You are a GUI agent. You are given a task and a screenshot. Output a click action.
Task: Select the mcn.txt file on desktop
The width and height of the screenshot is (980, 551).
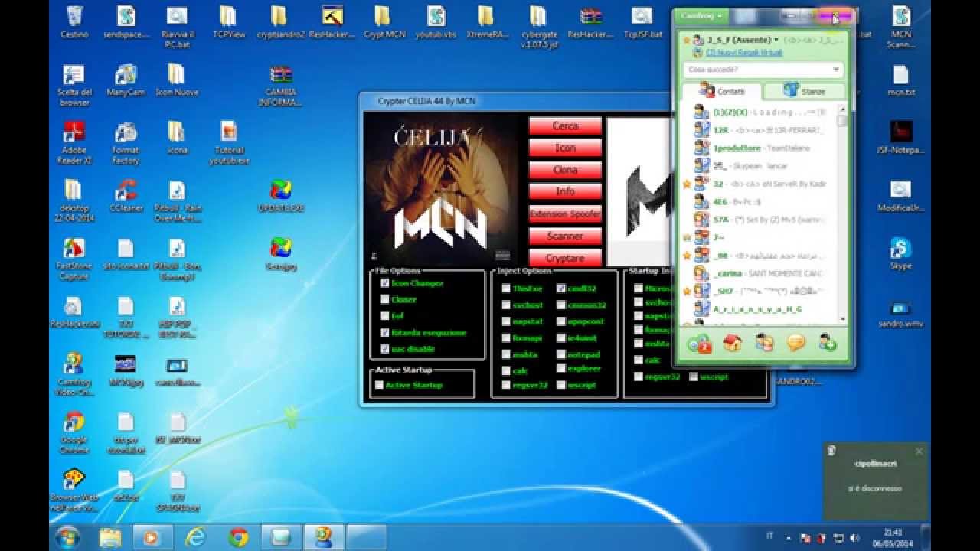(x=900, y=80)
